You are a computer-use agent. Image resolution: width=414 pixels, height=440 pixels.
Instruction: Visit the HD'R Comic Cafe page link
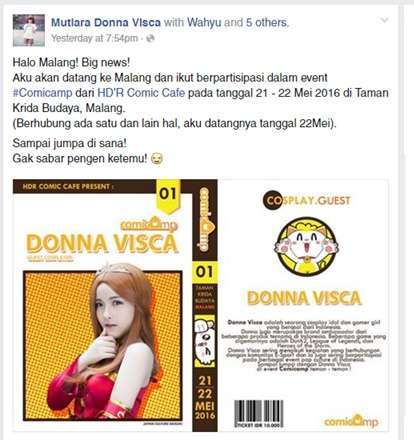coord(141,93)
